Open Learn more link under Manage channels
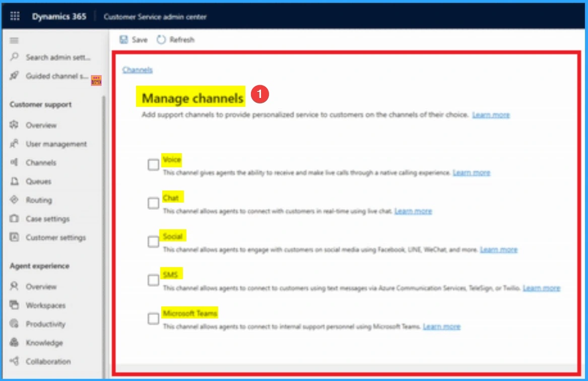The width and height of the screenshot is (588, 381). pyautogui.click(x=491, y=115)
